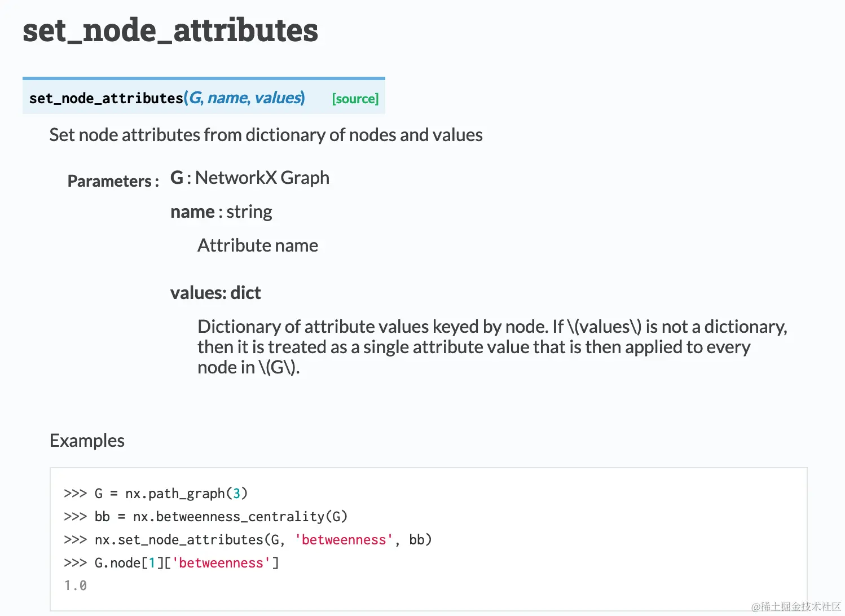Click the set_node_attributes page heading
This screenshot has height=616, width=845.
170,30
